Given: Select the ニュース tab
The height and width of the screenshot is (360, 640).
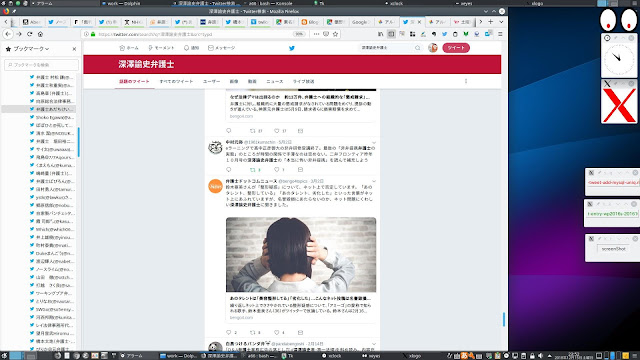Looking at the screenshot, I should (x=275, y=81).
